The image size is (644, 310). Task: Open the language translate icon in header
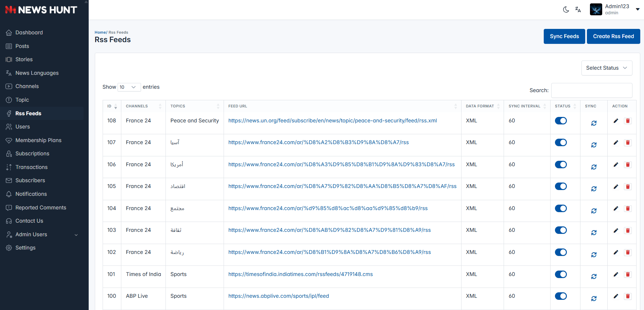coord(578,10)
